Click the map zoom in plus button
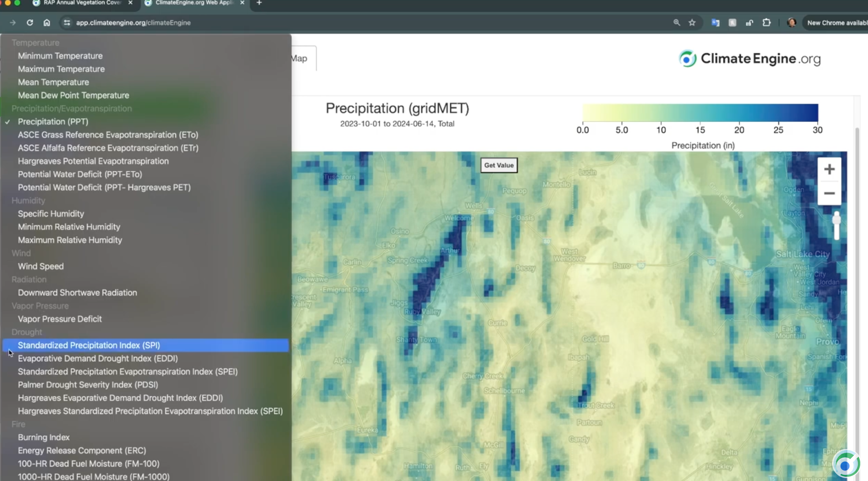This screenshot has height=481, width=868. pyautogui.click(x=829, y=169)
